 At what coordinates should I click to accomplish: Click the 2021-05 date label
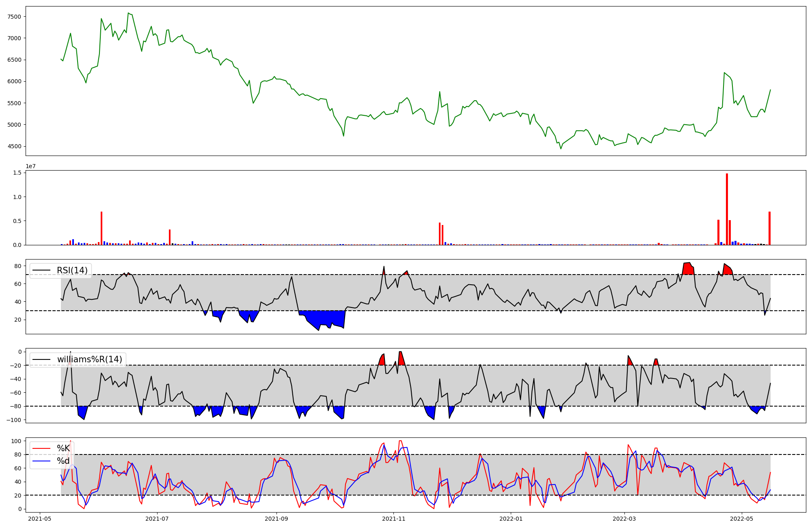tap(40, 519)
